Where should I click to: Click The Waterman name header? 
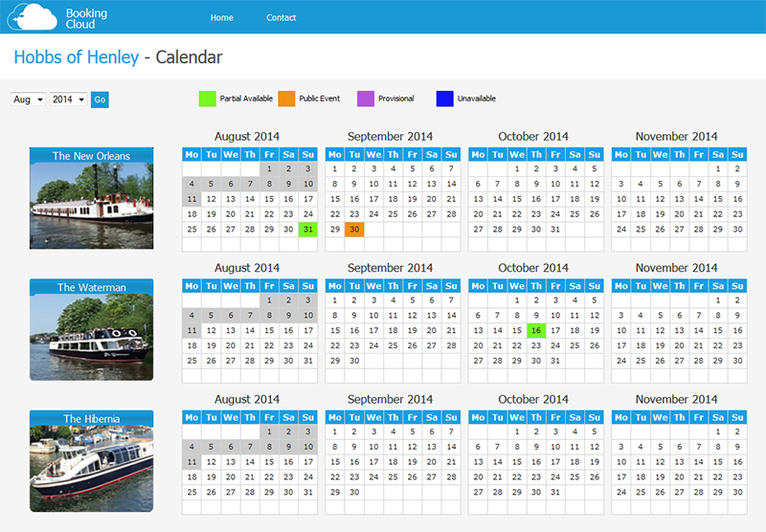(x=91, y=287)
